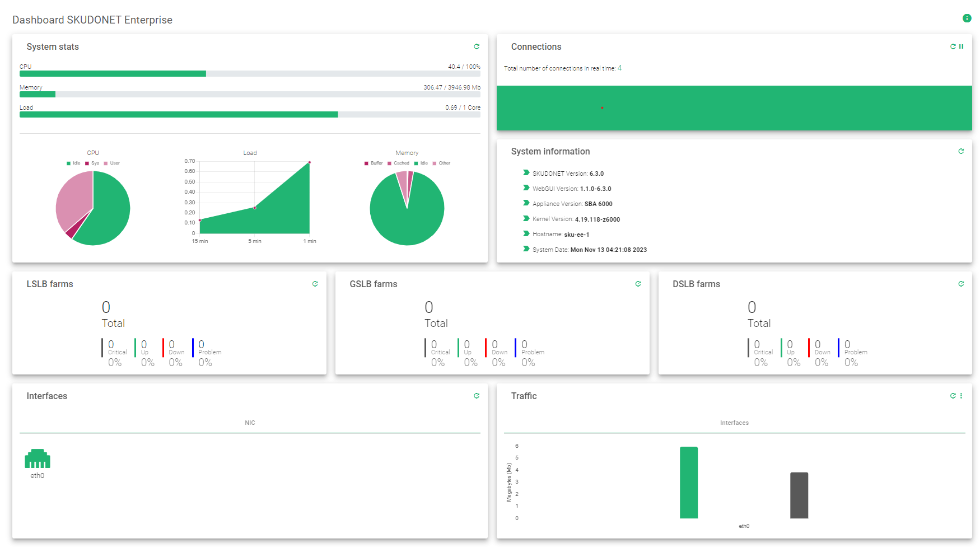Click the 1 min data point on Load chart
The height and width of the screenshot is (548, 980).
tap(309, 162)
